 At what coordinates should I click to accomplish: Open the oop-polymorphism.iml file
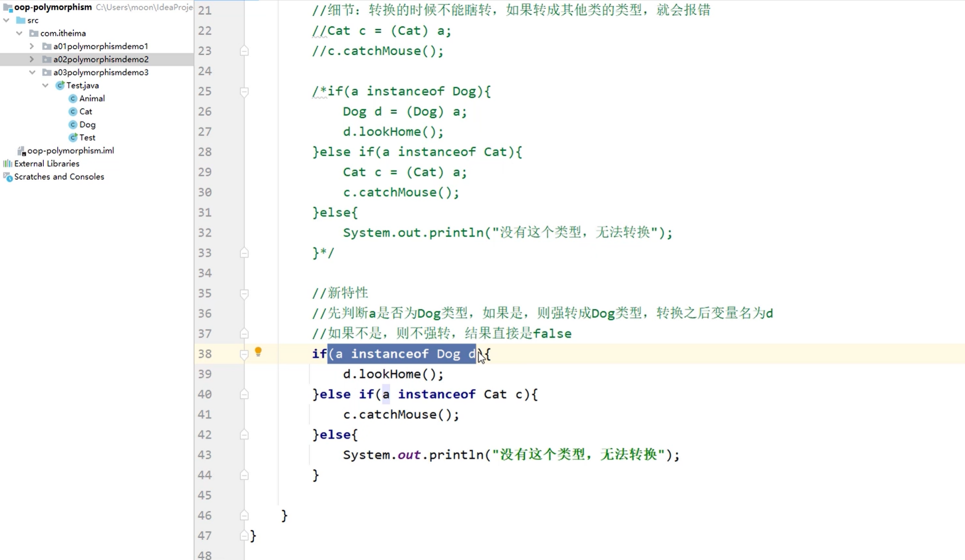(x=70, y=151)
